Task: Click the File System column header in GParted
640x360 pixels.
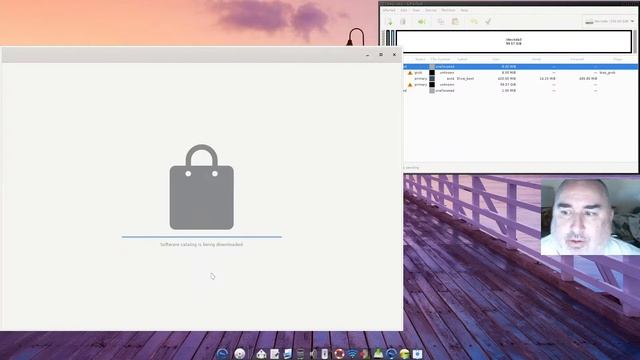Action: click(x=440, y=59)
